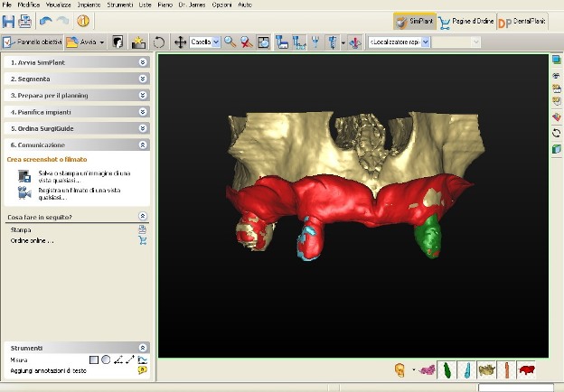Click the skull 3D view icon
The image size is (564, 392).
pyautogui.click(x=400, y=369)
